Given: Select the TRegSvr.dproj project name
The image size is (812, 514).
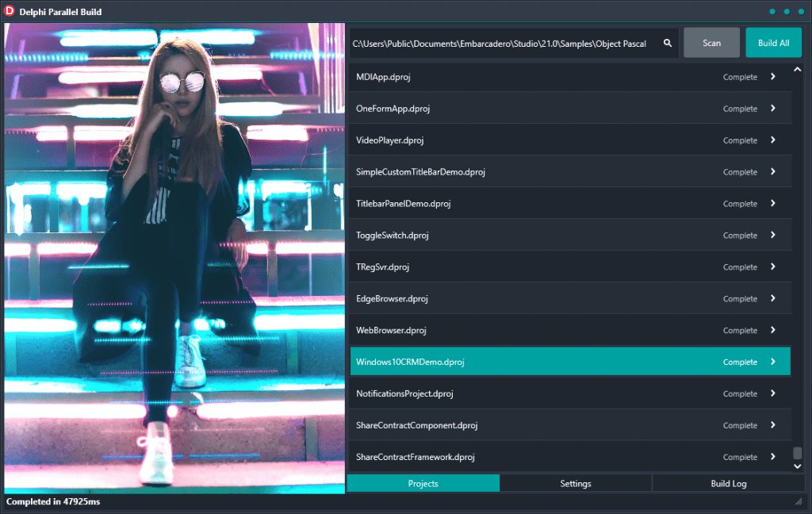Looking at the screenshot, I should pyautogui.click(x=382, y=267).
